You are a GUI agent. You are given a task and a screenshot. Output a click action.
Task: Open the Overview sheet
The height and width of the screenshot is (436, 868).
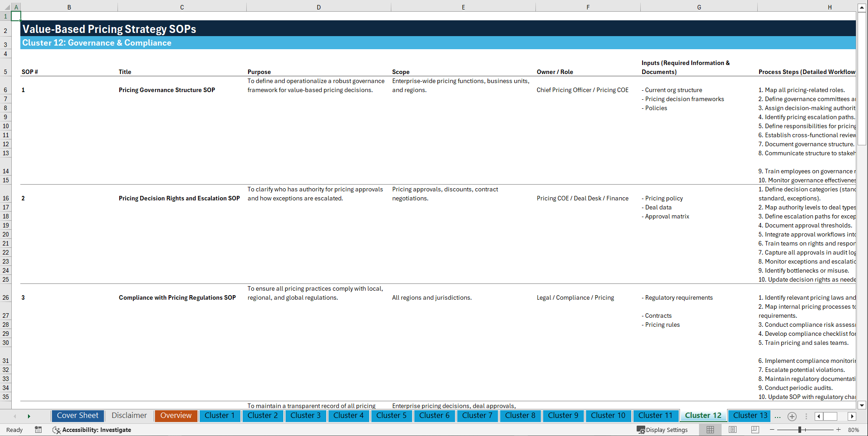(176, 416)
